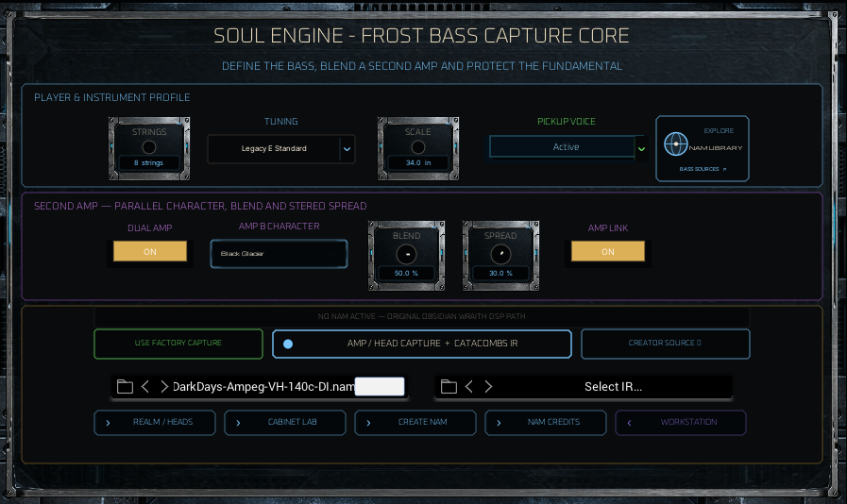Click the Pickup Voice Active field

[562, 147]
